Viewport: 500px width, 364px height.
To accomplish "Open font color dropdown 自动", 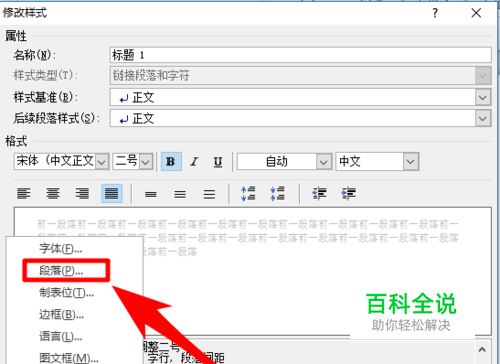I will [x=324, y=162].
